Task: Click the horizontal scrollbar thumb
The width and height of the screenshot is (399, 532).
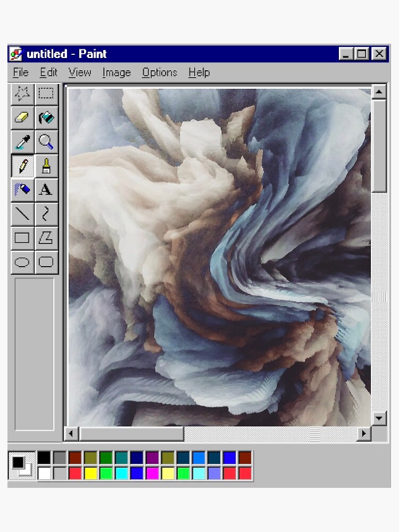Action: [x=131, y=434]
